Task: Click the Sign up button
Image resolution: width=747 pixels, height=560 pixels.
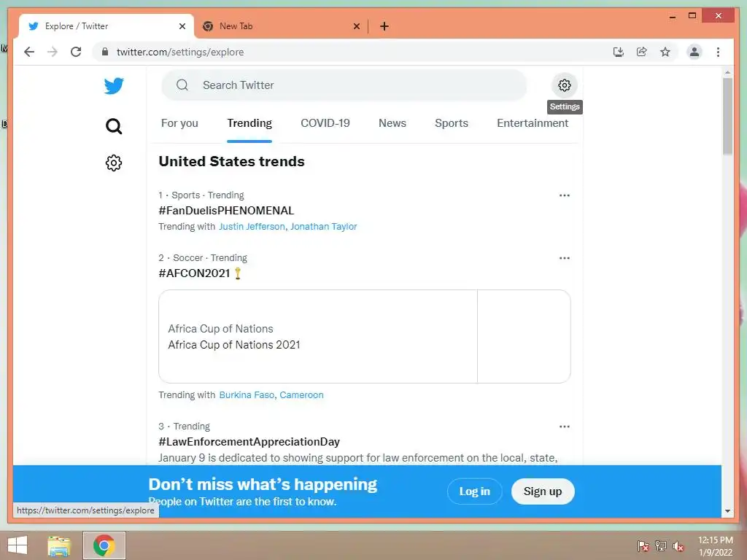Action: coord(543,491)
